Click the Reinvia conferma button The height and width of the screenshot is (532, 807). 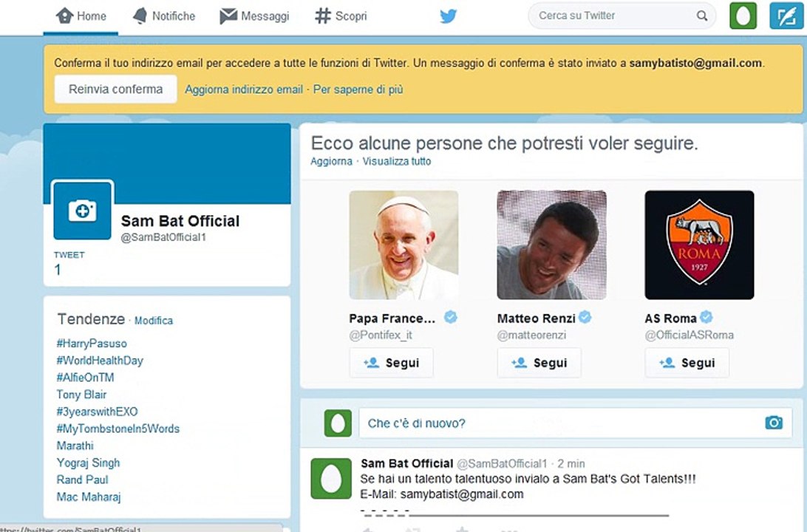(116, 89)
